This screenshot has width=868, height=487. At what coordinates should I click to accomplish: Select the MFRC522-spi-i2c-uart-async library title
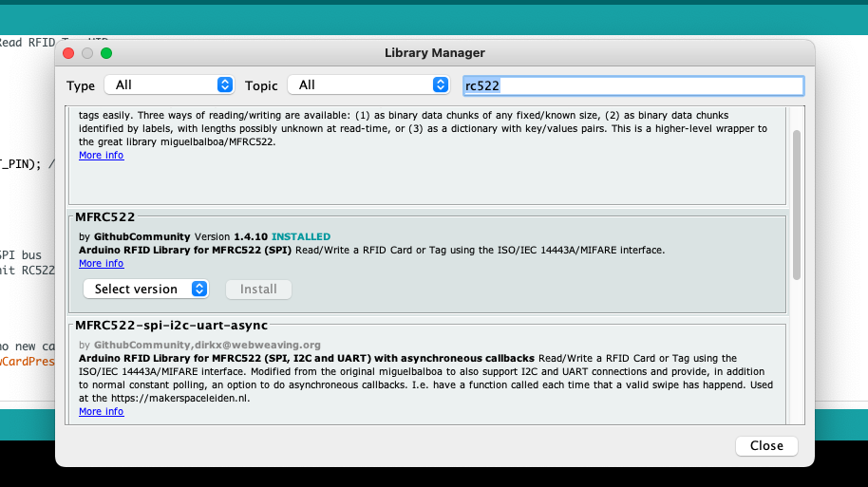click(172, 326)
